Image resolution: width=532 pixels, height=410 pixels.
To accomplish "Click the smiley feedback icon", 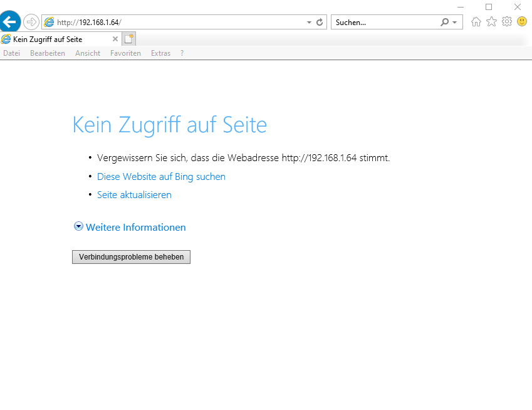I will 522,22.
